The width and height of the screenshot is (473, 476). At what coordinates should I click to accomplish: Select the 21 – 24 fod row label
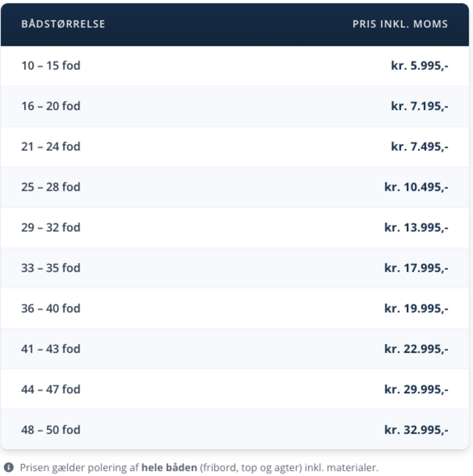(x=51, y=147)
